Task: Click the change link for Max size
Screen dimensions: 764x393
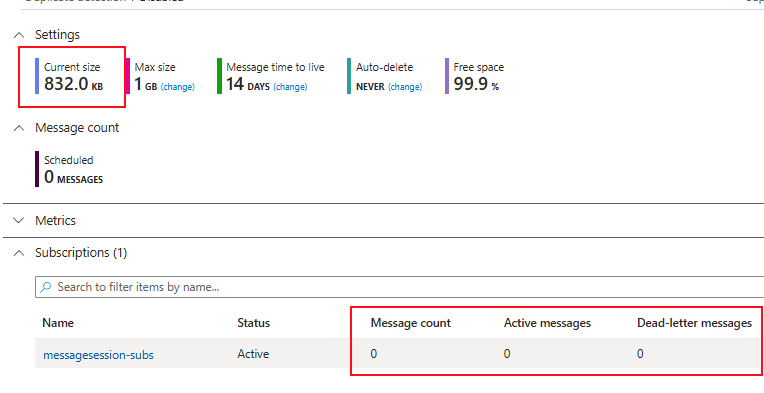Action: 177,87
